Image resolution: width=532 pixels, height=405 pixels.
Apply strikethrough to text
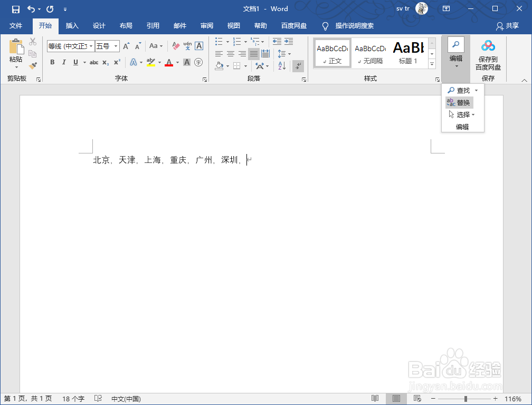click(94, 62)
